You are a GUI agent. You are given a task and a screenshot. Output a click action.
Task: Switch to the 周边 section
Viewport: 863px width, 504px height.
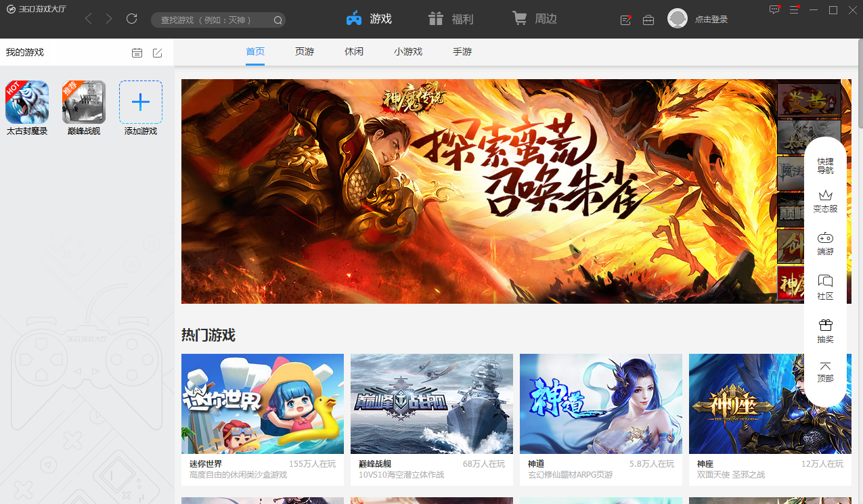[535, 19]
